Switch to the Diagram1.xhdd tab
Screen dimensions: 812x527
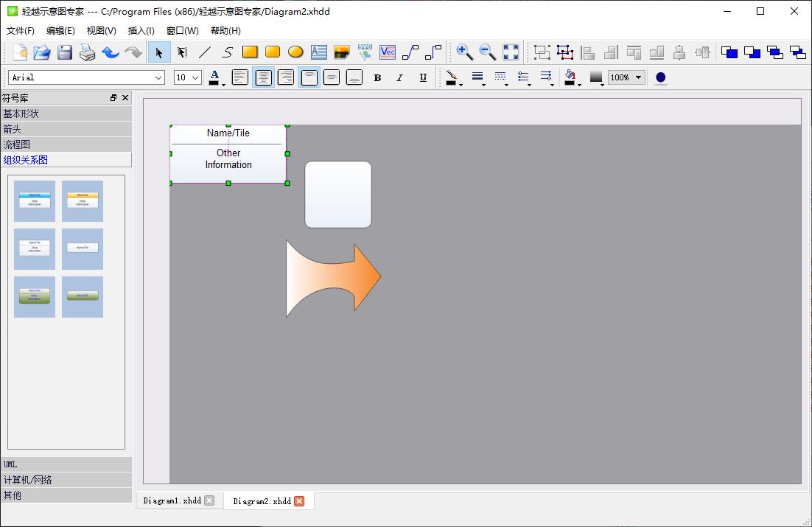click(x=172, y=500)
